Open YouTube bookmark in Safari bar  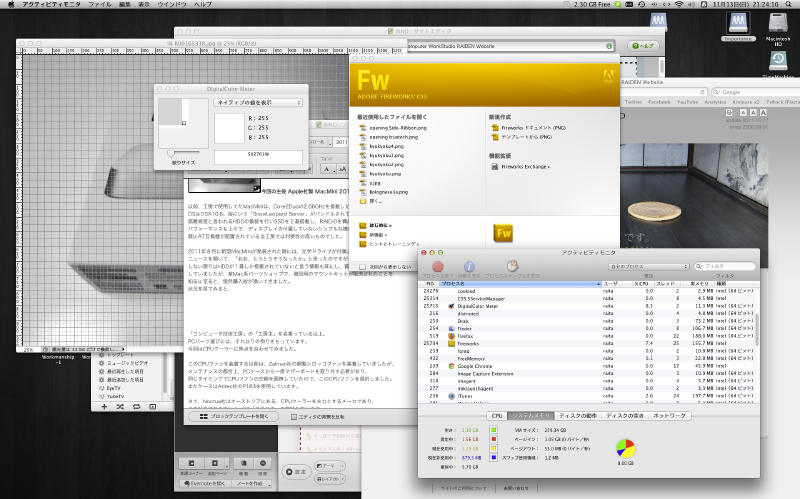pos(687,102)
